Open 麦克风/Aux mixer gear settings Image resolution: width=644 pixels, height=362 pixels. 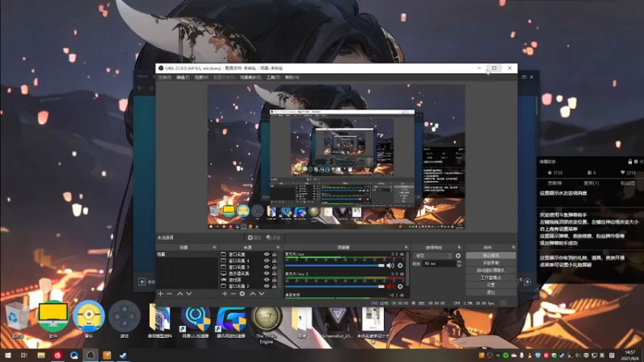tap(400, 265)
